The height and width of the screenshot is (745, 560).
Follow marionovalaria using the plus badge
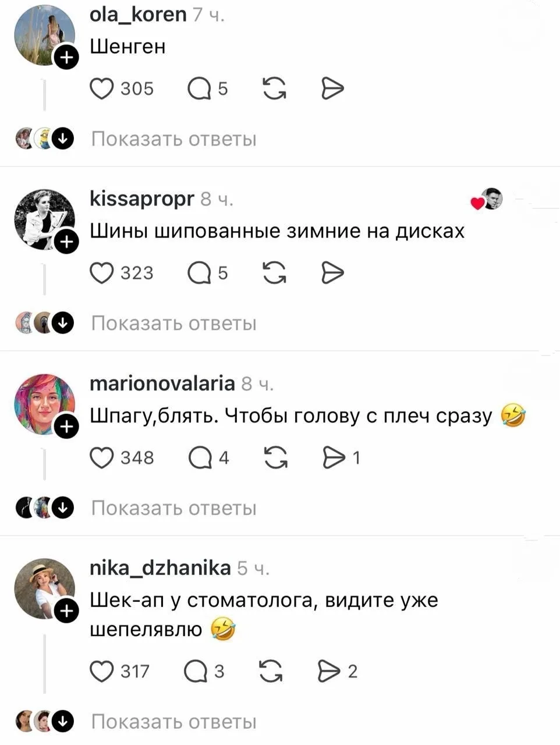point(66,427)
